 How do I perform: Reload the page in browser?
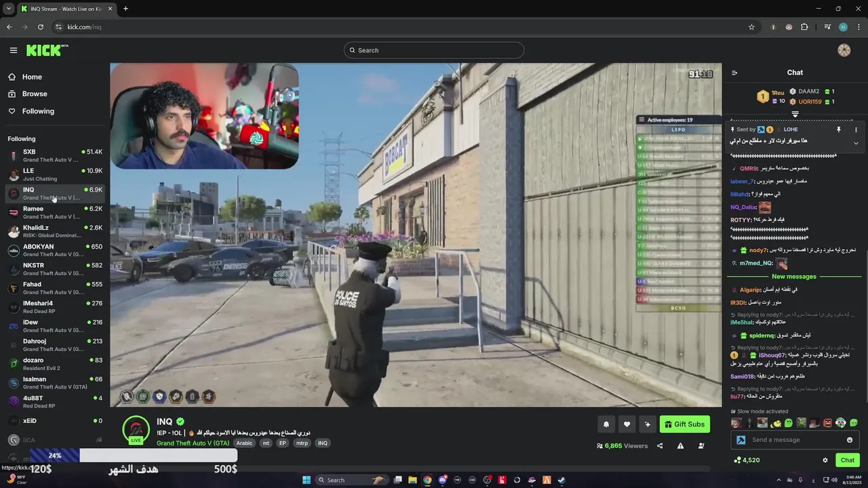pyautogui.click(x=41, y=27)
